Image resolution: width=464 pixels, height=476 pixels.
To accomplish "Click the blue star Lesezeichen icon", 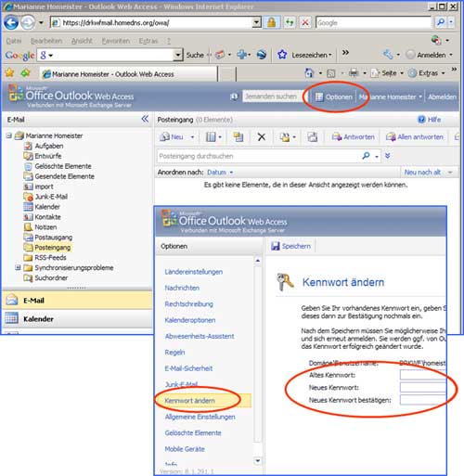I will click(282, 55).
